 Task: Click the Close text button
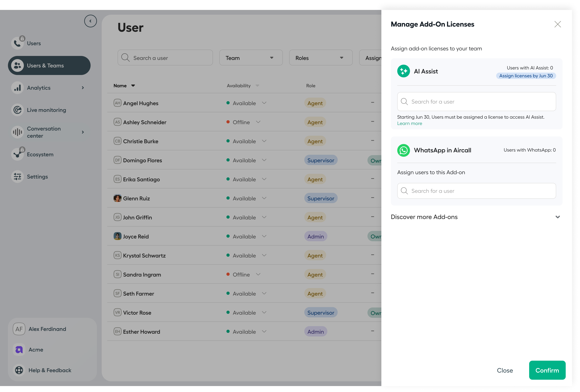pyautogui.click(x=505, y=370)
